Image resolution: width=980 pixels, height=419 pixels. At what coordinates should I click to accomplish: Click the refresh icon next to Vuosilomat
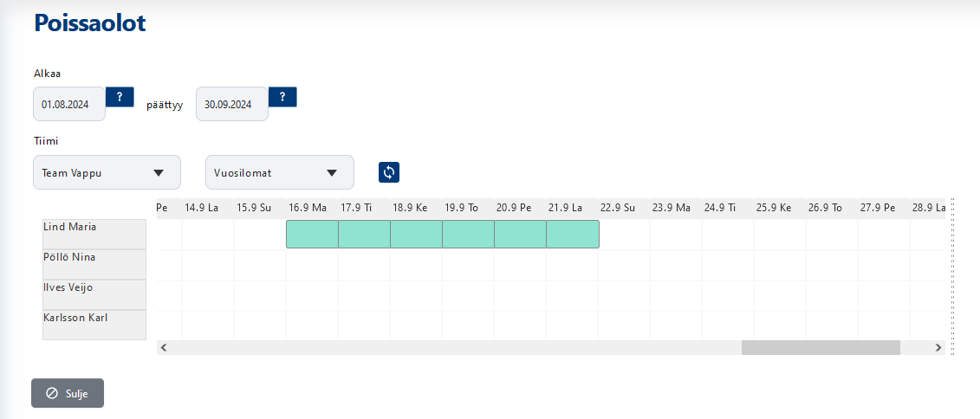[389, 172]
